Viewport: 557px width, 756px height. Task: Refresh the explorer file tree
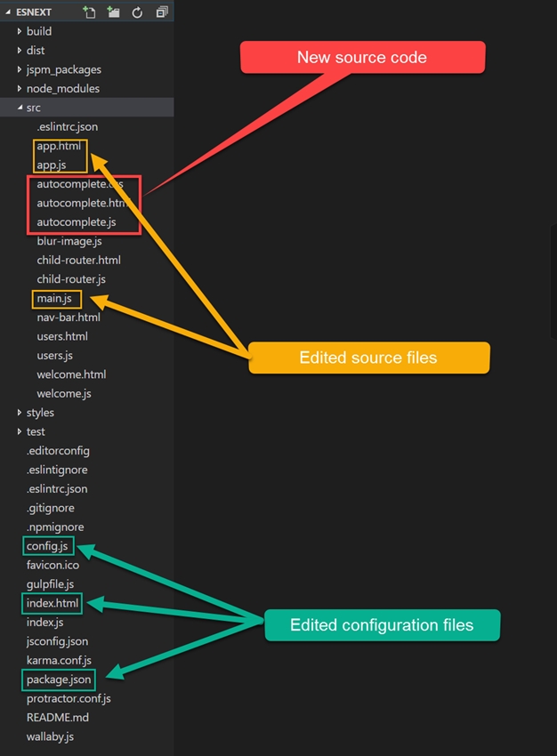coord(137,12)
